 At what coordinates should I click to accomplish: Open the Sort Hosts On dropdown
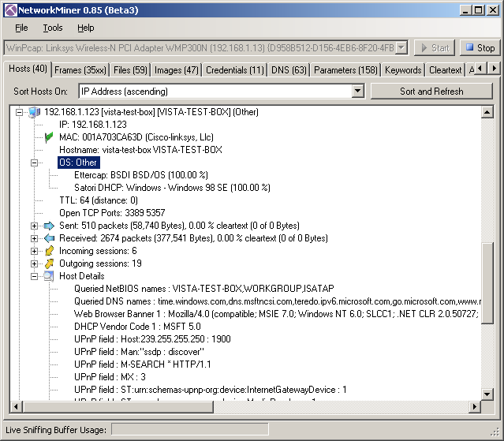click(357, 92)
